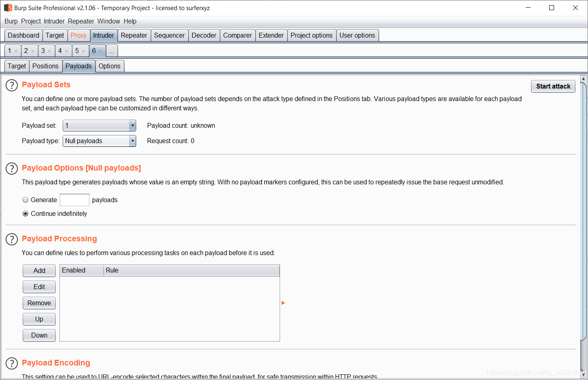Open the Repeater menu

point(81,21)
